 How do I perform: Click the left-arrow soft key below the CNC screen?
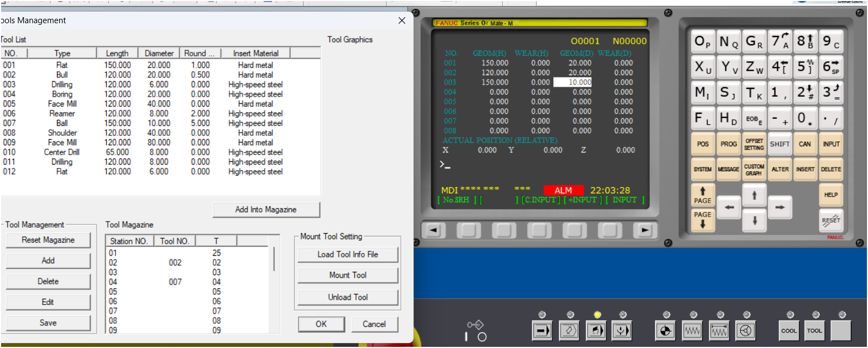(x=433, y=230)
